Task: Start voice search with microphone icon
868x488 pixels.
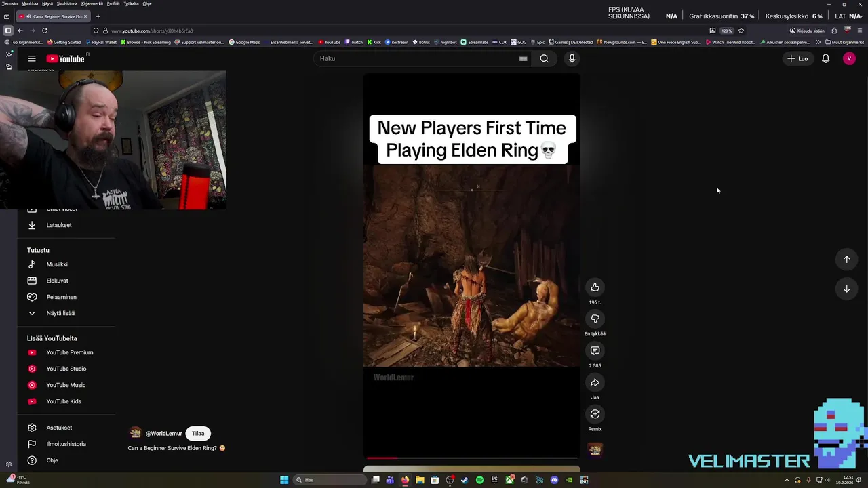Action: 572,58
